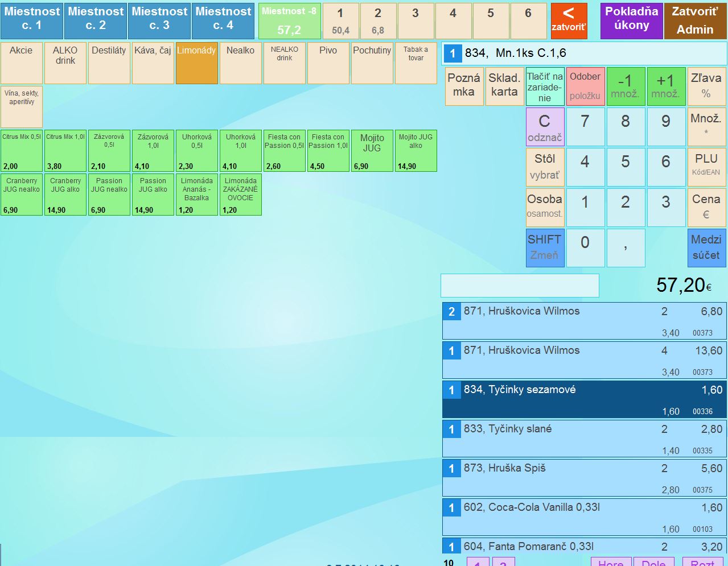Select the 834 Tyčinky sezamové order line
This screenshot has width=728, height=566.
click(584, 399)
